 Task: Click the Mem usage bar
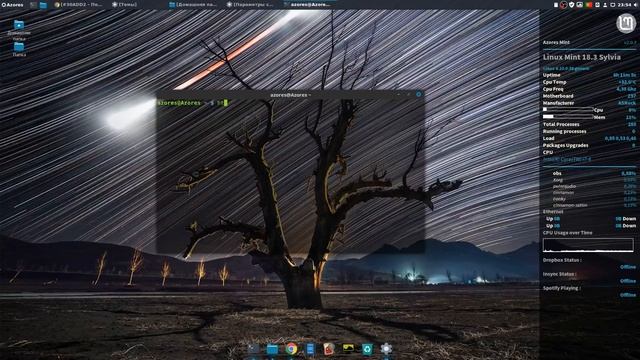coord(568,117)
